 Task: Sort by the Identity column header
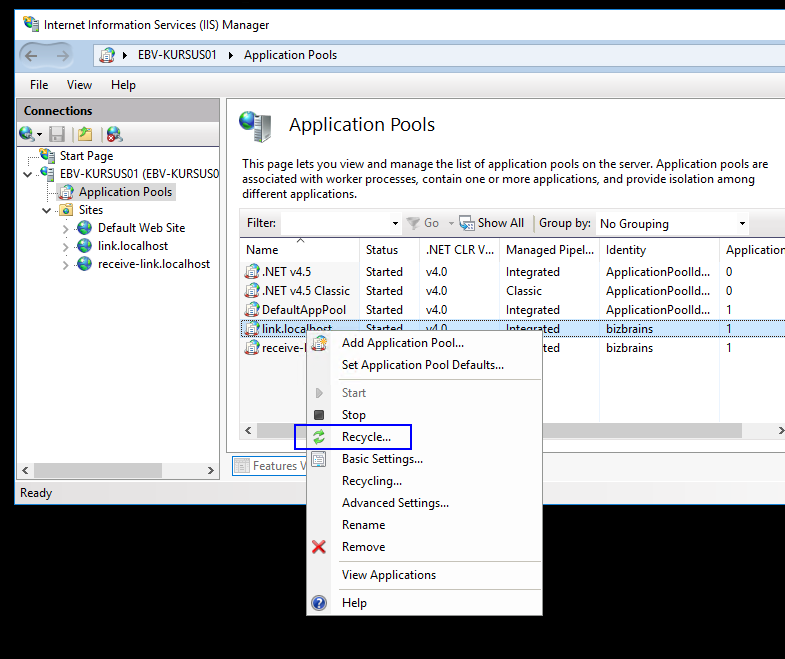626,250
